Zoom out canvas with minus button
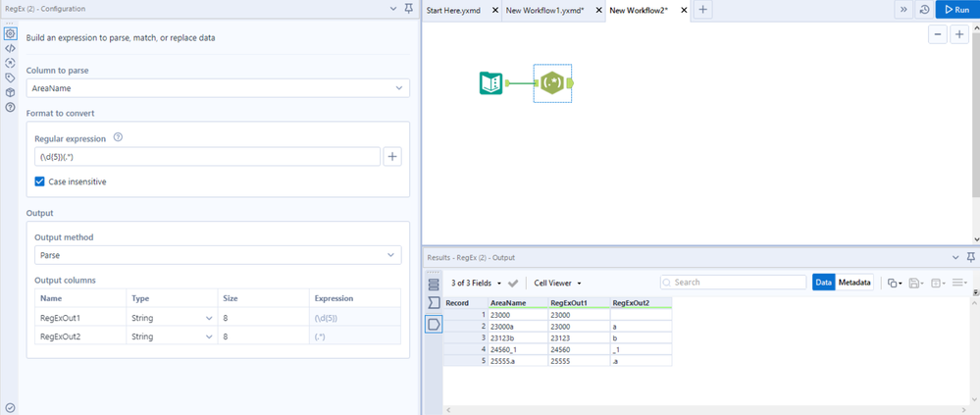Screen dimensions: 980x415 click(938, 35)
